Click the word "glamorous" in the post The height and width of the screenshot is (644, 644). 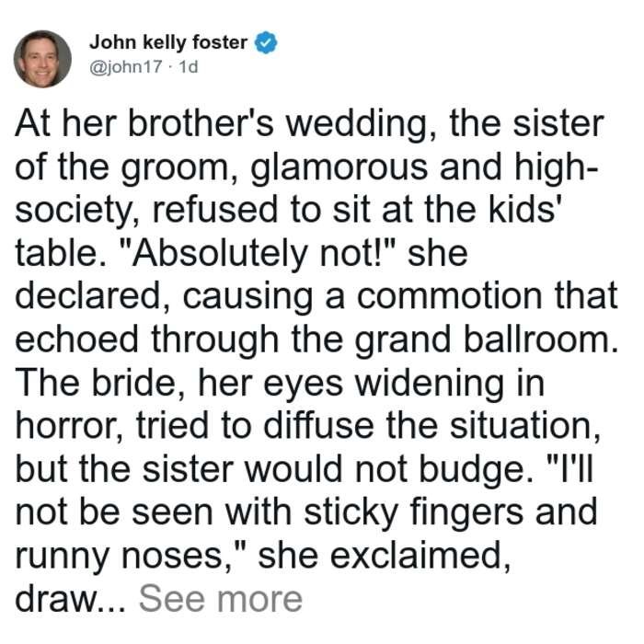339,167
